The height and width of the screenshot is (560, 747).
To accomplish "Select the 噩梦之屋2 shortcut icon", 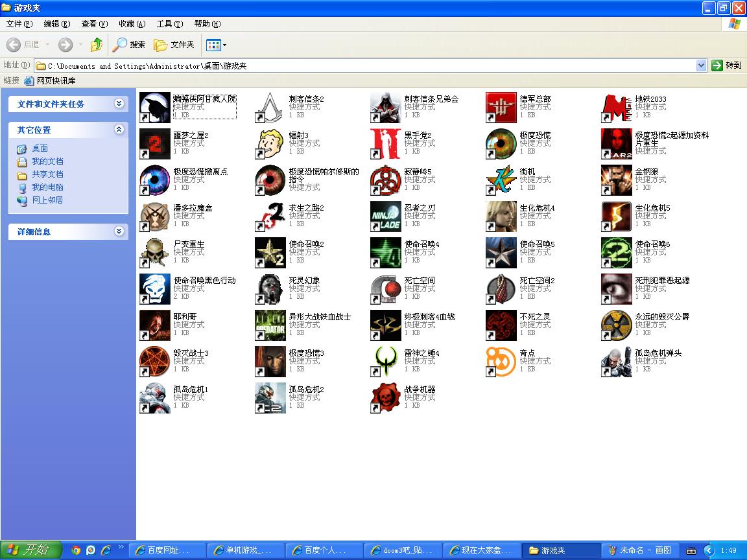I will click(155, 144).
